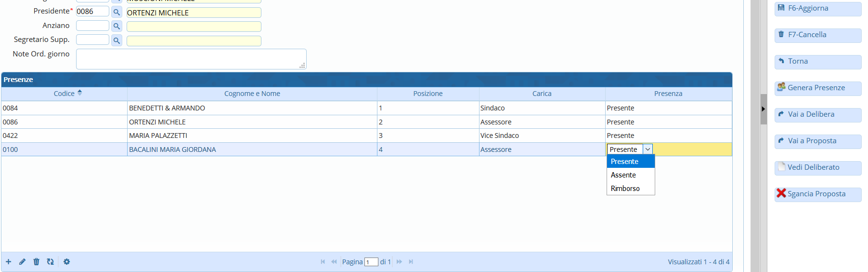Choose Rimborso in the presence dropdown
The height and width of the screenshot is (272, 868).
625,189
